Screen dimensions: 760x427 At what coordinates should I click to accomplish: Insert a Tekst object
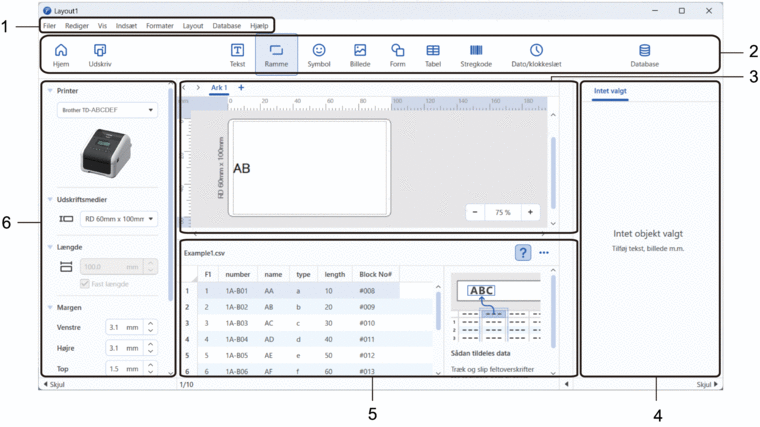237,55
